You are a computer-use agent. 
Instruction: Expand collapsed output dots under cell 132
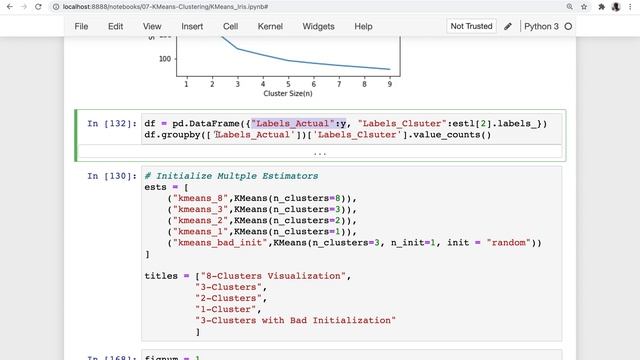pyautogui.click(x=320, y=153)
